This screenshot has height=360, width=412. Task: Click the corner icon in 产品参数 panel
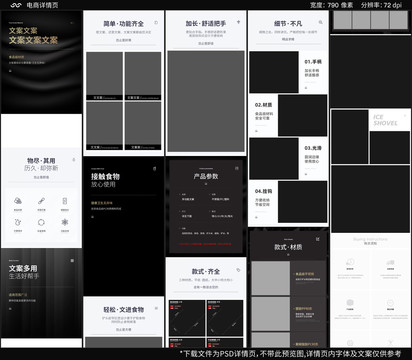point(237,168)
